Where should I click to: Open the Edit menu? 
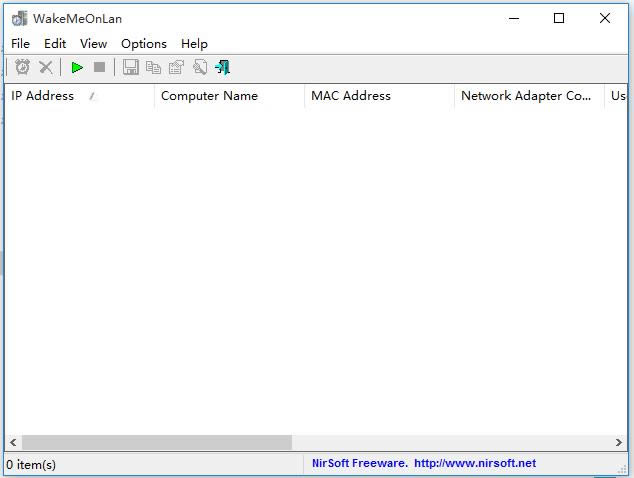pyautogui.click(x=55, y=43)
